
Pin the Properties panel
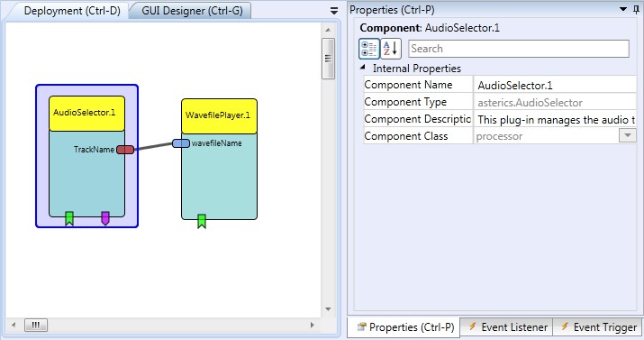click(636, 9)
